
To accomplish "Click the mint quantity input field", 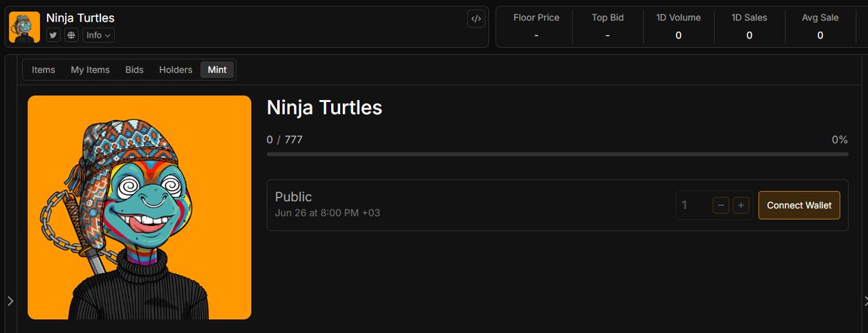I will (694, 205).
